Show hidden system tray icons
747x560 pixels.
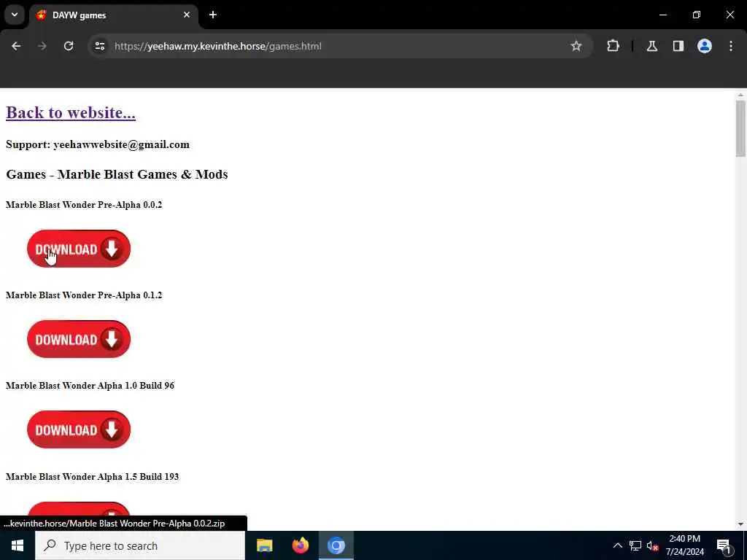[x=617, y=545]
